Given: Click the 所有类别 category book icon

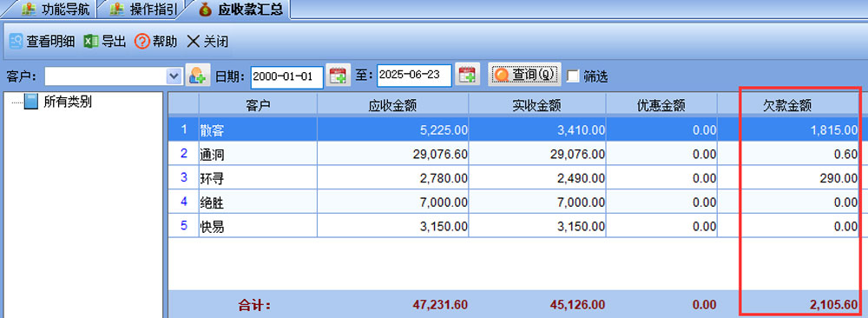Looking at the screenshot, I should [x=31, y=102].
